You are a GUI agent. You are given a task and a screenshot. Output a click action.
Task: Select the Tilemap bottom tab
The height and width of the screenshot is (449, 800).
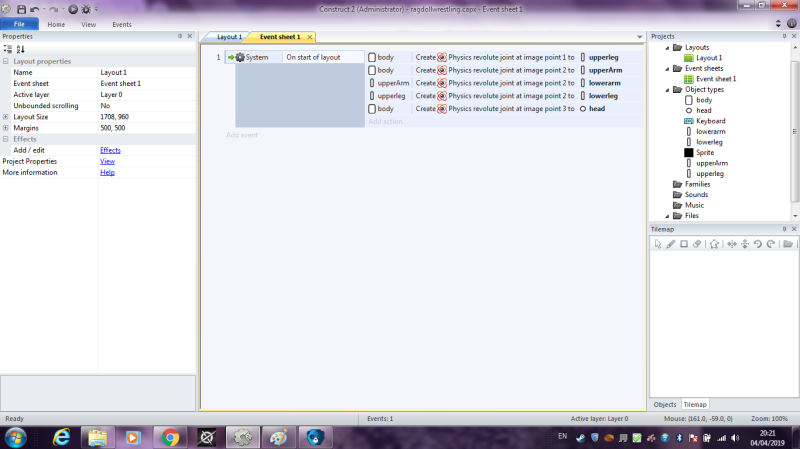tap(695, 404)
